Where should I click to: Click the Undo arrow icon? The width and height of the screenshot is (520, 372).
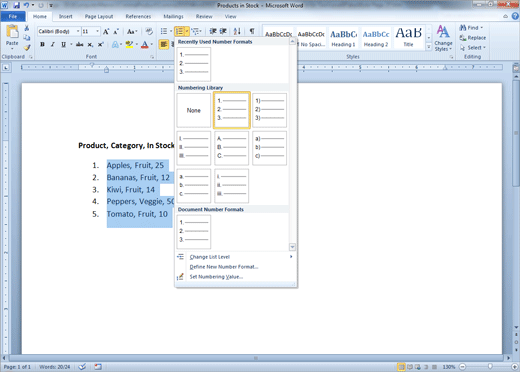(26, 5)
